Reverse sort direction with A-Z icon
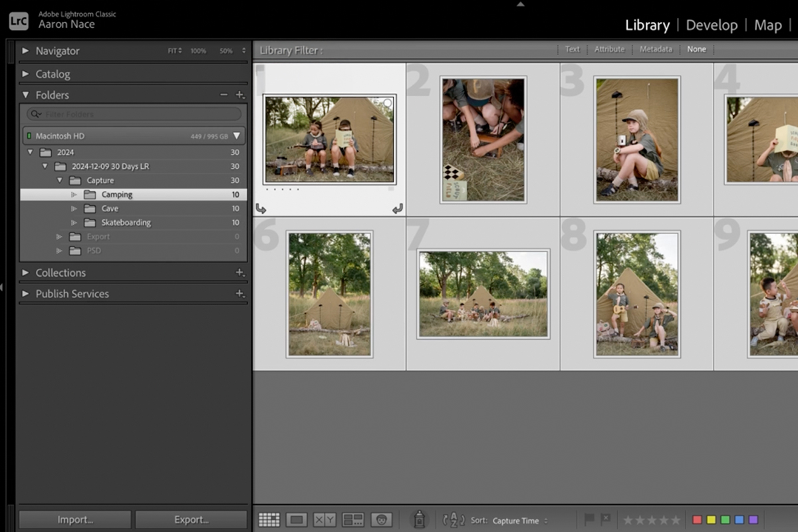This screenshot has height=532, width=798. tap(454, 520)
